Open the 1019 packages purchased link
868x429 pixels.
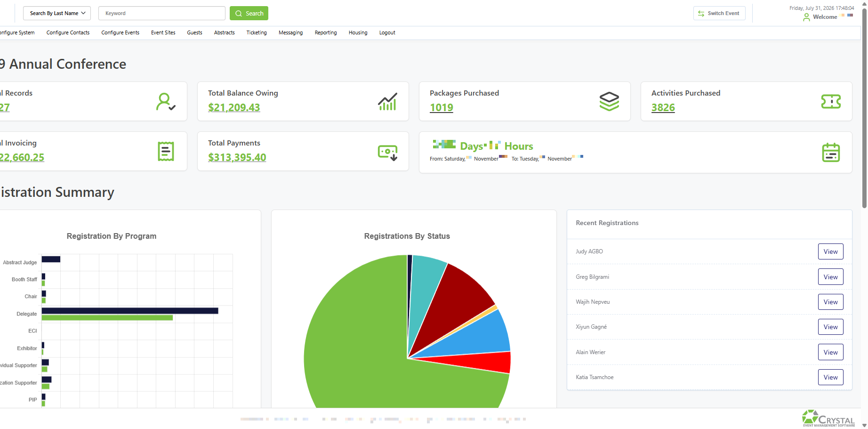[442, 107]
